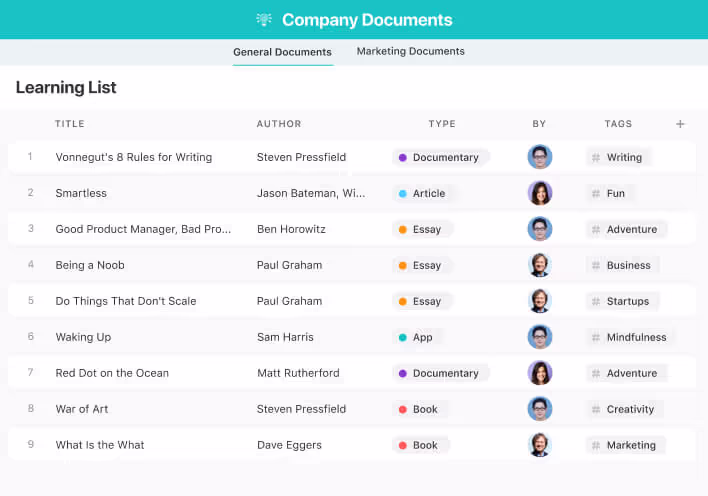Click the avatar in Red Dot on the Ocean row
The image size is (708, 496).
pyautogui.click(x=540, y=373)
